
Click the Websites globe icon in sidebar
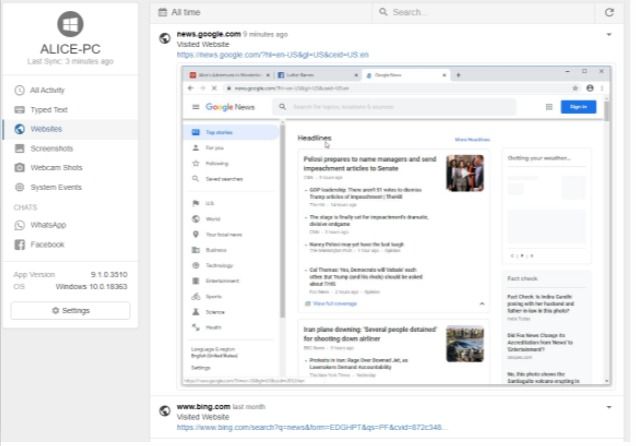pyautogui.click(x=19, y=129)
